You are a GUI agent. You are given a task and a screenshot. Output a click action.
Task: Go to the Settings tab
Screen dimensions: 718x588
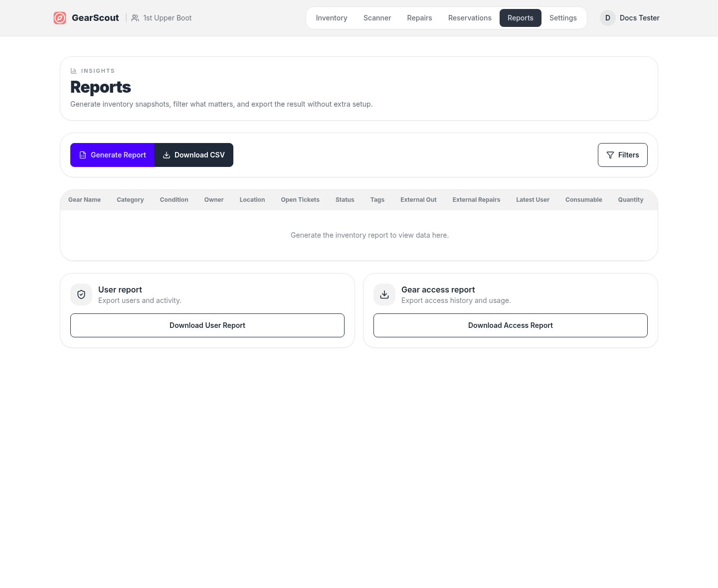point(563,18)
